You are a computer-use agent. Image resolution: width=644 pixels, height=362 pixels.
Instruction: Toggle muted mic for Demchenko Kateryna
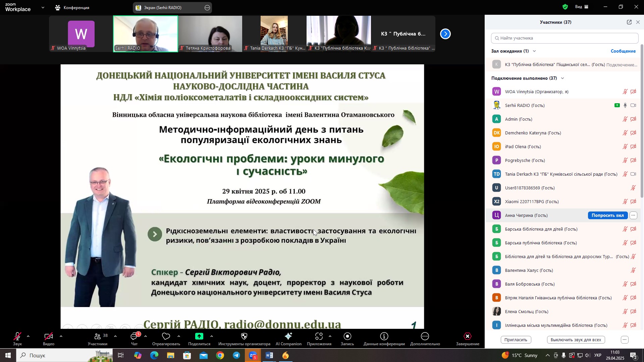[x=625, y=133]
